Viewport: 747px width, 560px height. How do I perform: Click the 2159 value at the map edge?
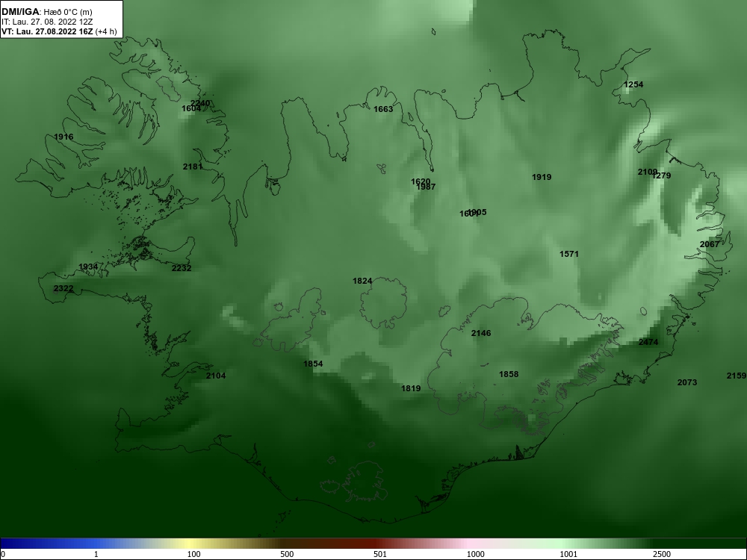click(x=736, y=376)
